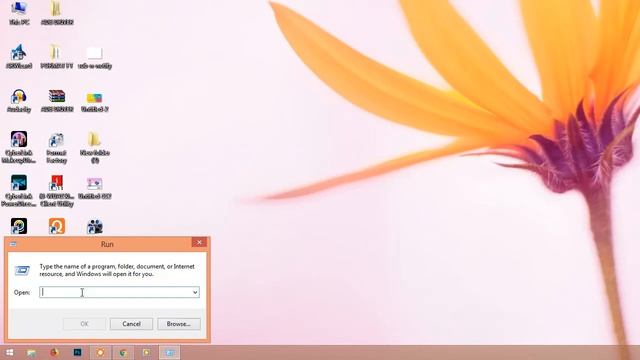
Task: Click the Browse... button
Action: tap(179, 324)
